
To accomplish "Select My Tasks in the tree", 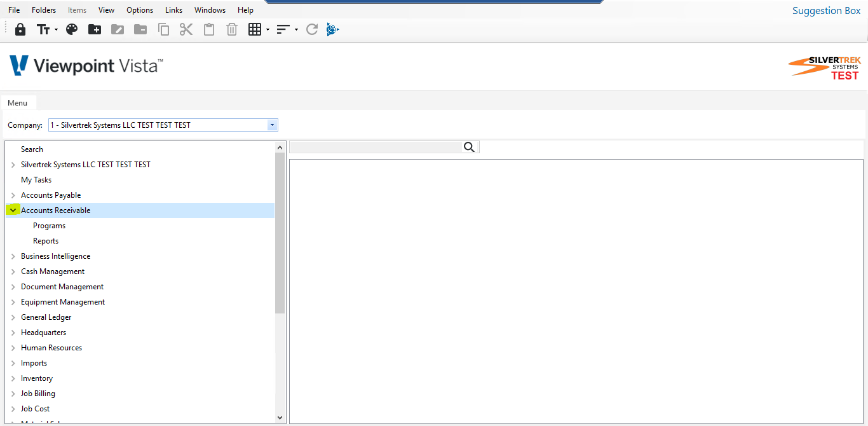I will [x=36, y=180].
